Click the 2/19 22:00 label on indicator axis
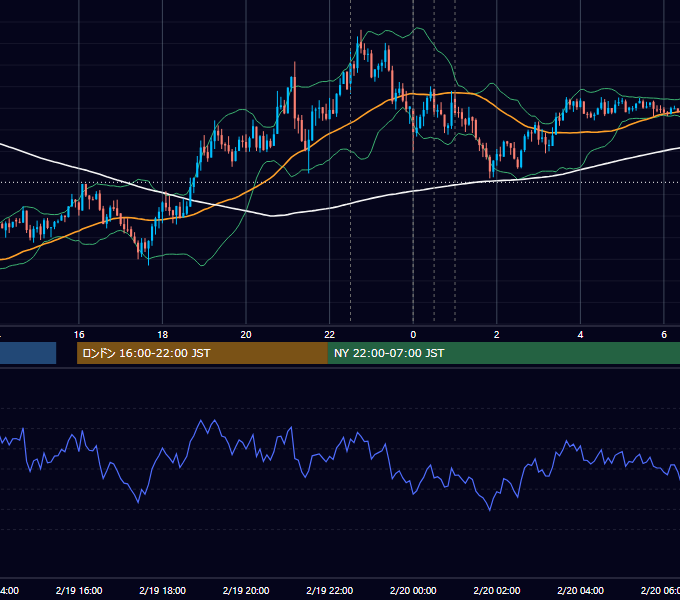 (x=330, y=590)
